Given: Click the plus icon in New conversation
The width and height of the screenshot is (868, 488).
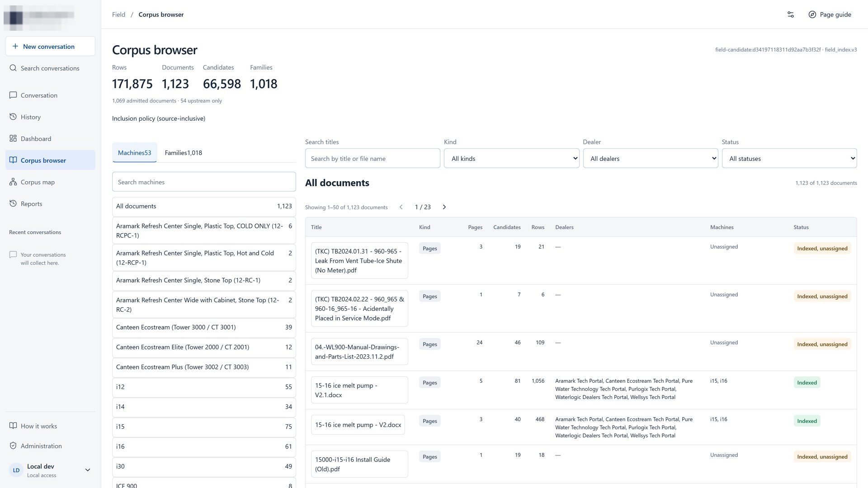Looking at the screenshot, I should [x=15, y=46].
